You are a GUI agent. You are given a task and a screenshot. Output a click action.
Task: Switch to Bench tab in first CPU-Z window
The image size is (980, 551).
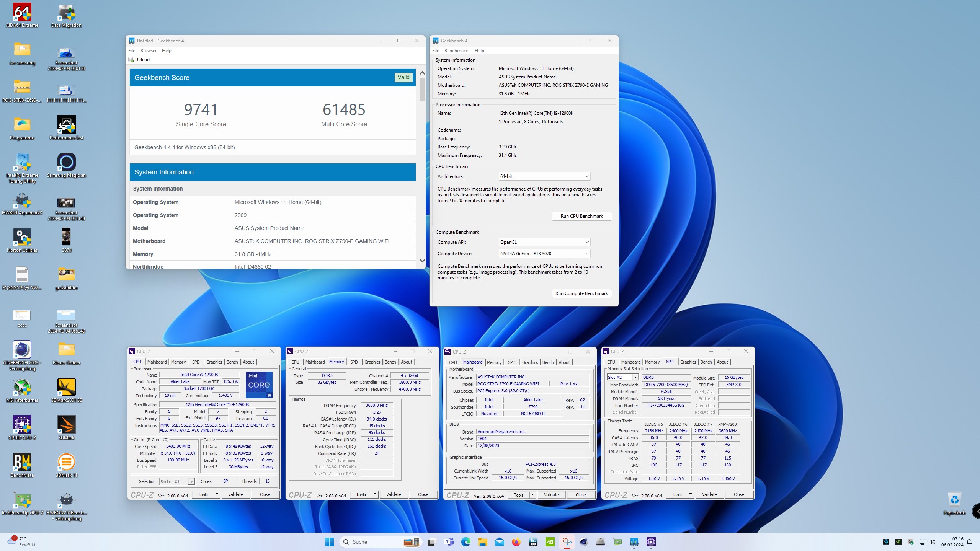(232, 362)
